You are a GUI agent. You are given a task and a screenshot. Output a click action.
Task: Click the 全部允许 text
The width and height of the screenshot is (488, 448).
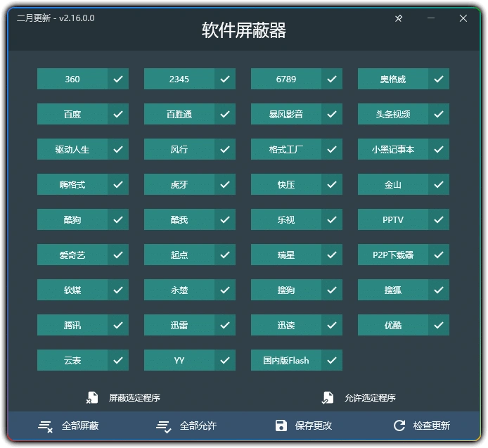point(198,425)
